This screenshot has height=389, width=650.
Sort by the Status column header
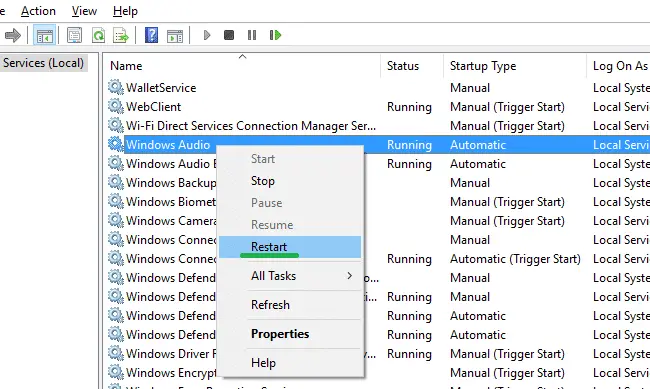(412, 66)
